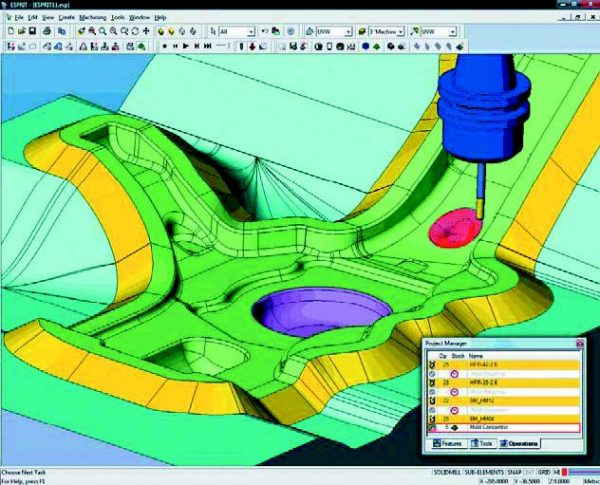Click the blue globe icon in top toolbar
This screenshot has width=600, height=485.
point(291,31)
